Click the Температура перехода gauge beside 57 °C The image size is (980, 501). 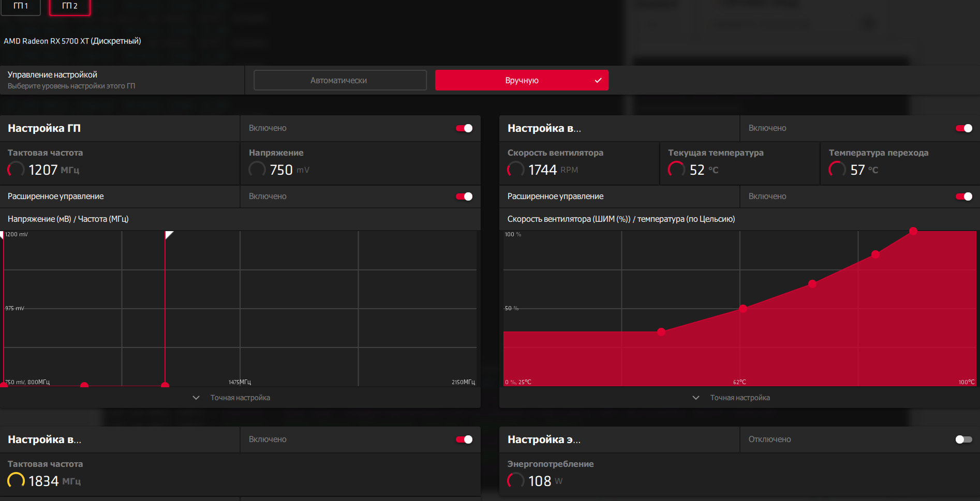(837, 170)
